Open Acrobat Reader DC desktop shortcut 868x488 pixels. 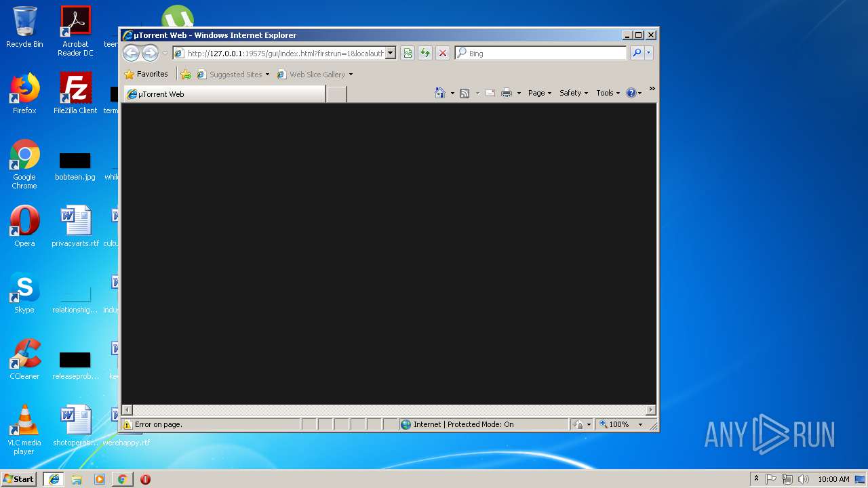pyautogui.click(x=75, y=31)
